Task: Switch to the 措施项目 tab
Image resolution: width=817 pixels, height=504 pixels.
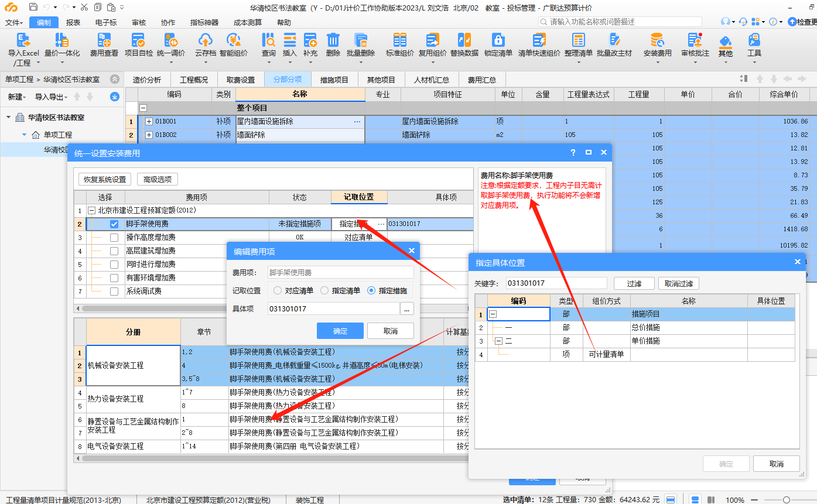Action: [334, 80]
